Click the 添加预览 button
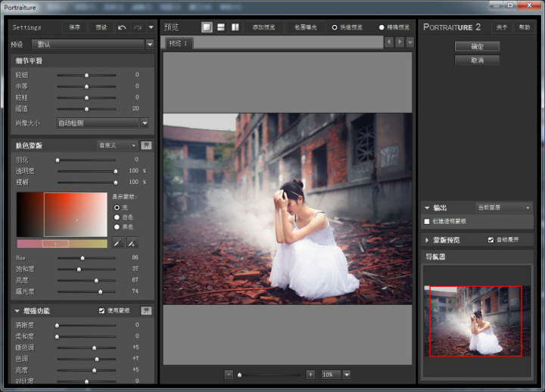This screenshot has width=545, height=392. pos(264,27)
